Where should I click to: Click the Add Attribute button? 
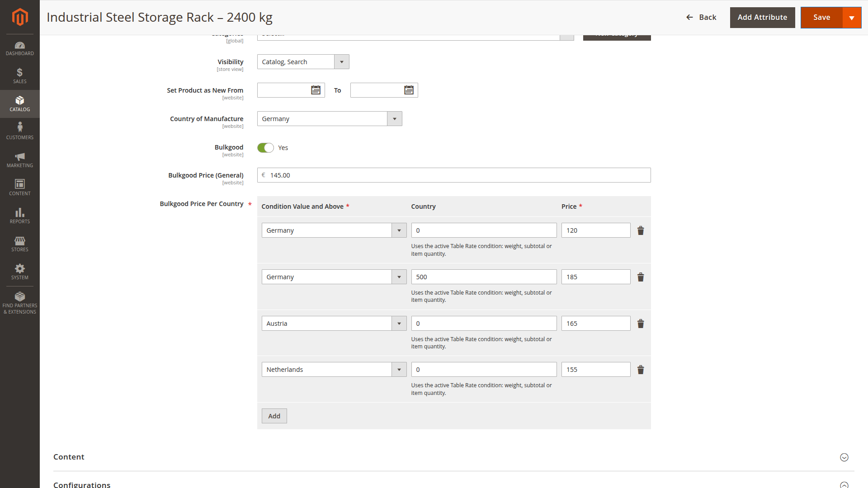[762, 18]
